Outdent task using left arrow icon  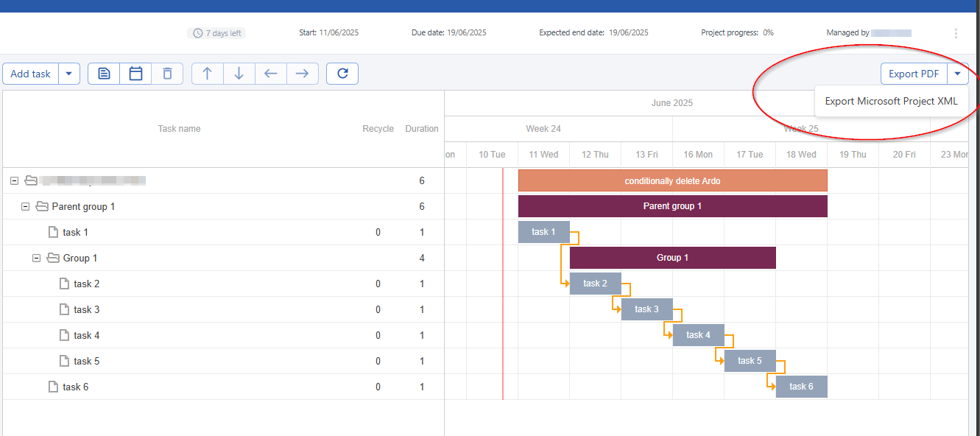coord(271,74)
